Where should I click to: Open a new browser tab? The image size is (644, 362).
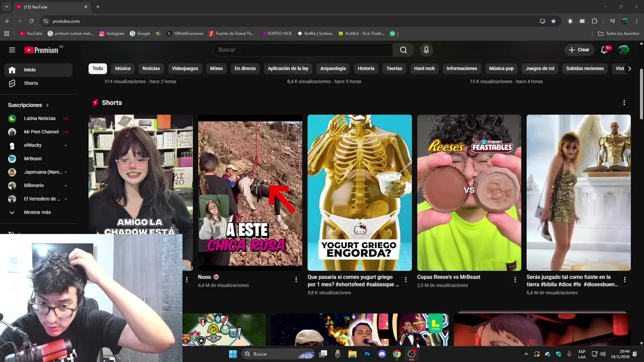(98, 7)
